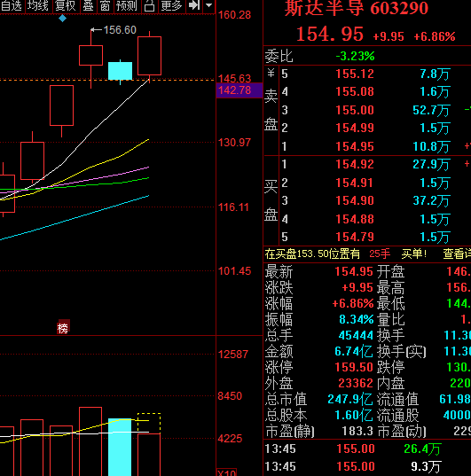Click the red 榜 badge icon
The image size is (471, 476).
[x=63, y=327]
